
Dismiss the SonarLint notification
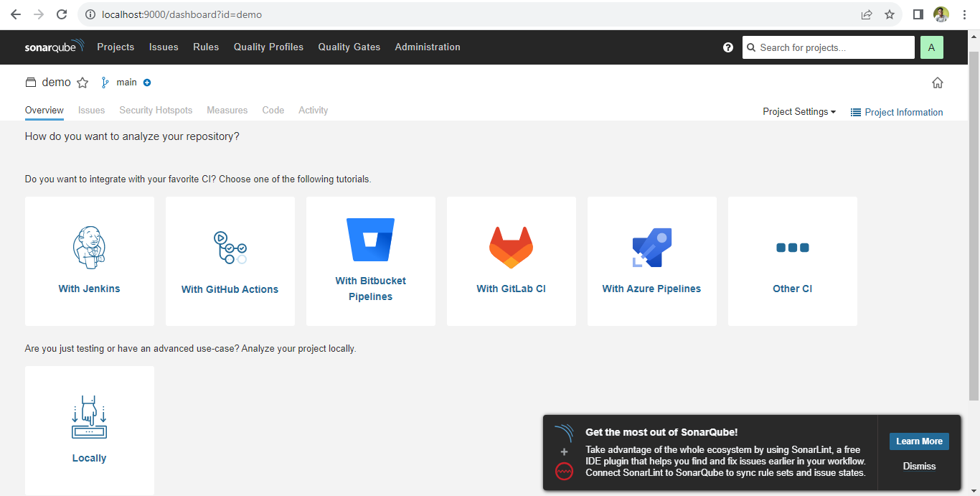click(919, 466)
